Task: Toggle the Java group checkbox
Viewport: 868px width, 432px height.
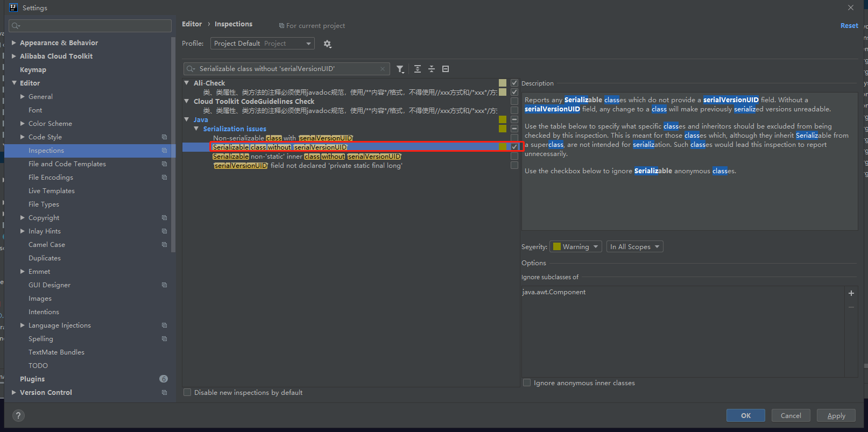Action: [514, 119]
